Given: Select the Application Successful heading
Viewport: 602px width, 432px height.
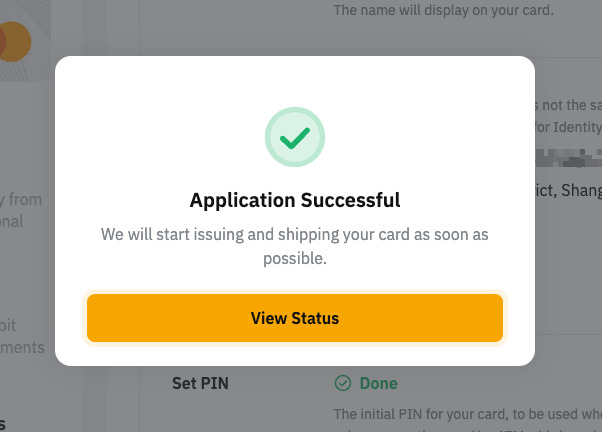Looking at the screenshot, I should (x=294, y=200).
